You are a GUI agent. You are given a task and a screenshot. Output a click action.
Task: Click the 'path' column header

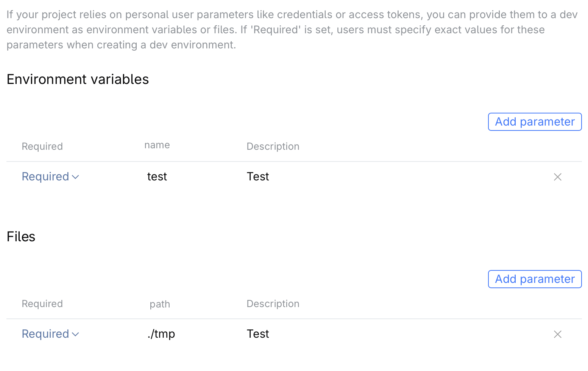pos(159,304)
